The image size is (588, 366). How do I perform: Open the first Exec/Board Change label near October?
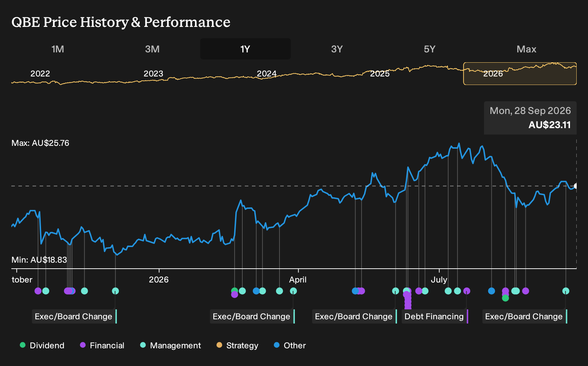coord(74,316)
